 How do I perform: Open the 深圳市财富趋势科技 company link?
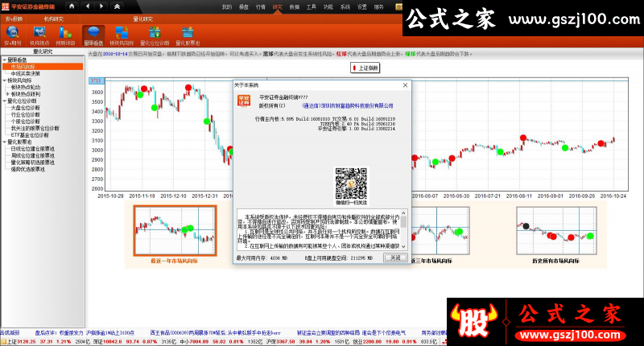348,106
